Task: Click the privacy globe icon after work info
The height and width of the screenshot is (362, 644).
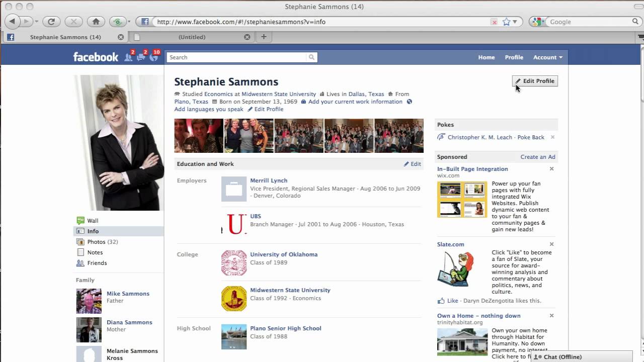Action: tap(409, 102)
